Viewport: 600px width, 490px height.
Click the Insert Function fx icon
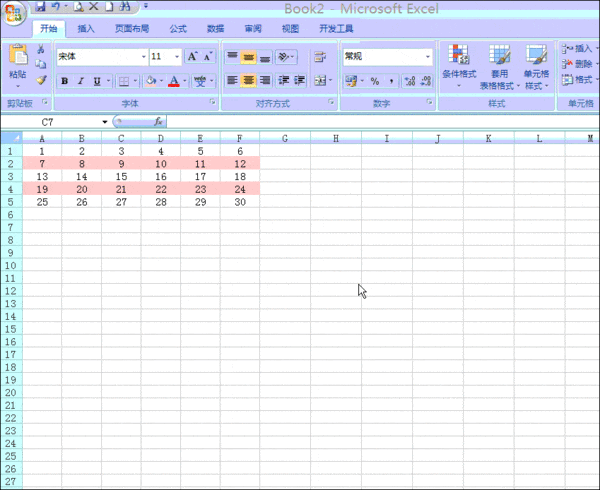click(x=157, y=121)
